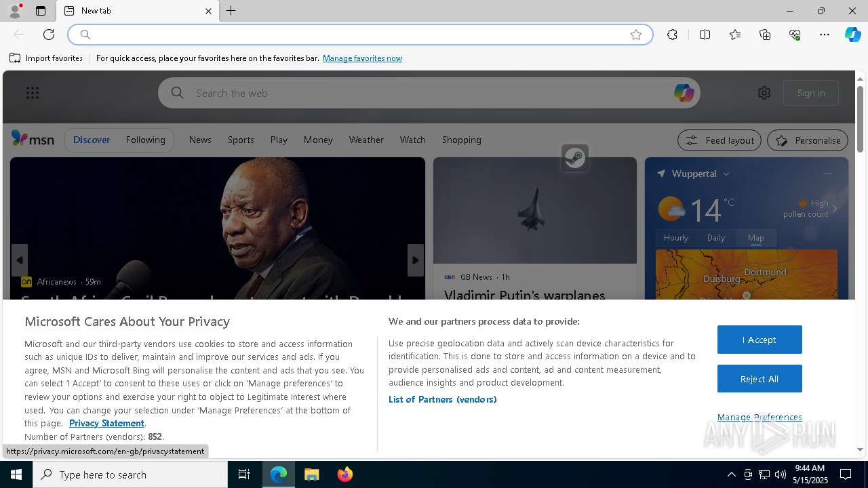Open the Sports menu item
Viewport: 868px width, 488px height.
(x=241, y=140)
